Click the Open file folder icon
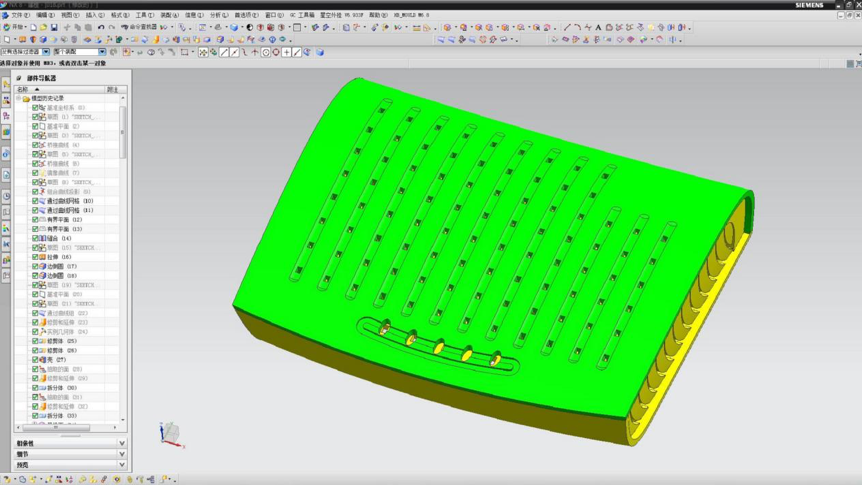Screen dimensions: 862x485 coord(43,27)
